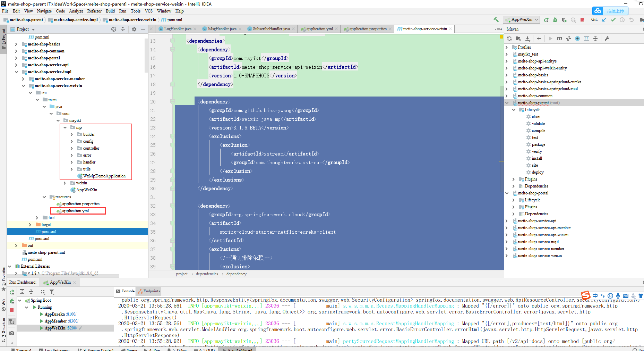Expand the builder package folder
Viewport: 644px width, 351px height.
[x=72, y=134]
